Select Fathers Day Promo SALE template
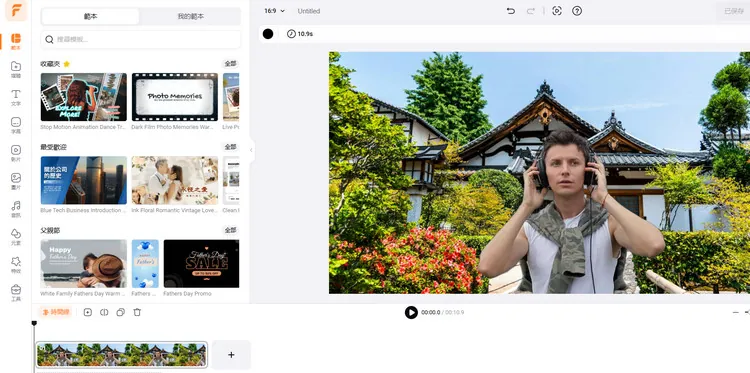This screenshot has width=750, height=373. click(201, 263)
